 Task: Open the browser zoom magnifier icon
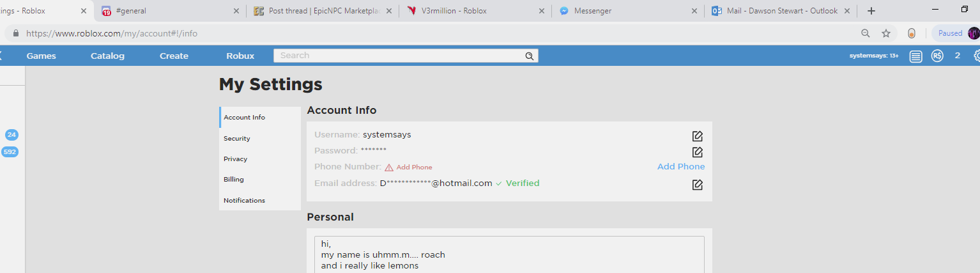(865, 33)
